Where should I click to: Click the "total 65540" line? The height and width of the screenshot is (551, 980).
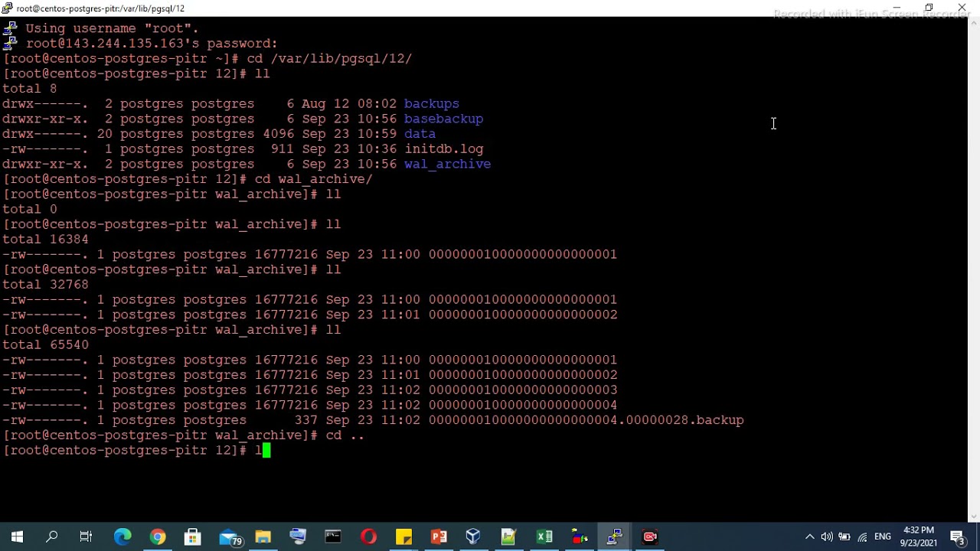[45, 344]
